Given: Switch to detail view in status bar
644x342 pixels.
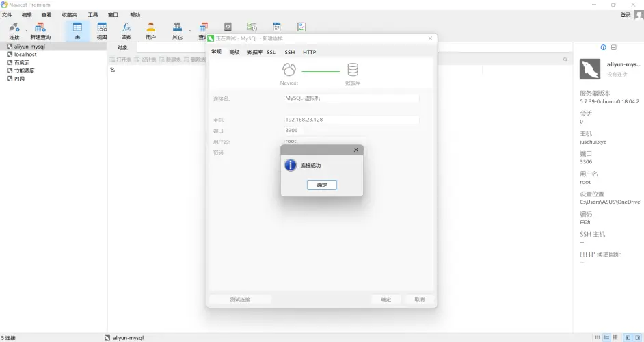Looking at the screenshot, I should coord(606,337).
